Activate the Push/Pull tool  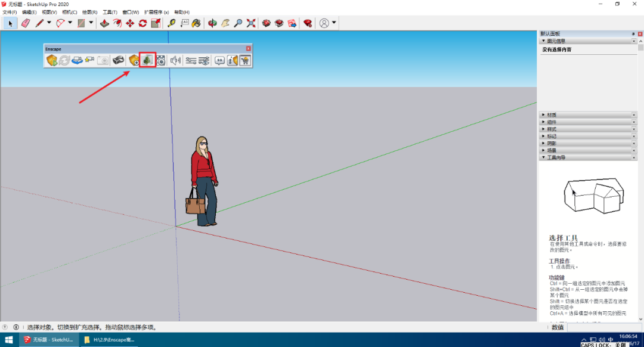pos(104,23)
